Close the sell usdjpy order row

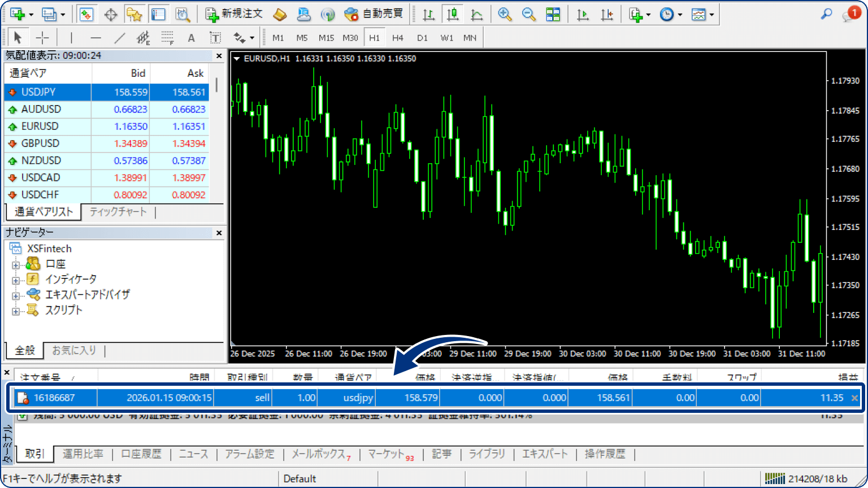tap(854, 398)
